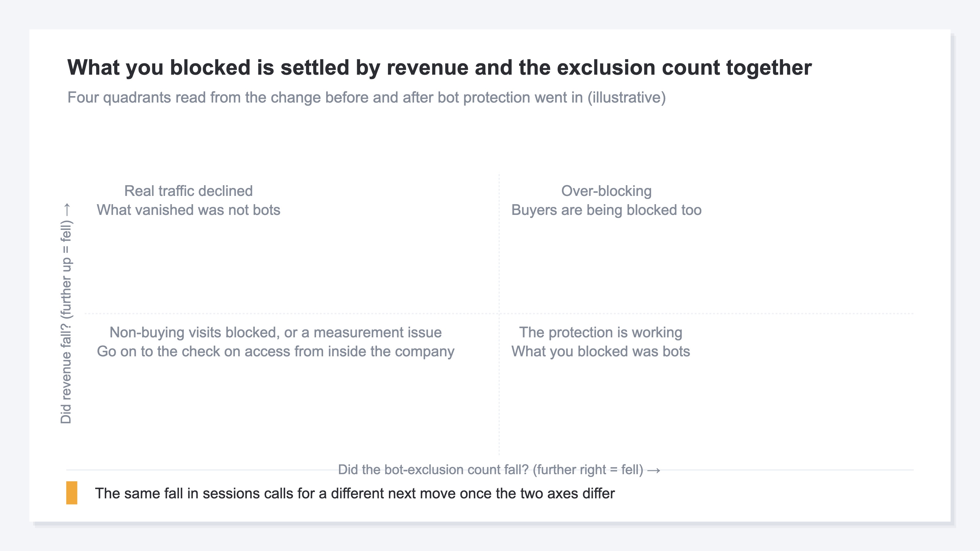Click 'Buyers are being blocked too' text
980x551 pixels.
[606, 210]
